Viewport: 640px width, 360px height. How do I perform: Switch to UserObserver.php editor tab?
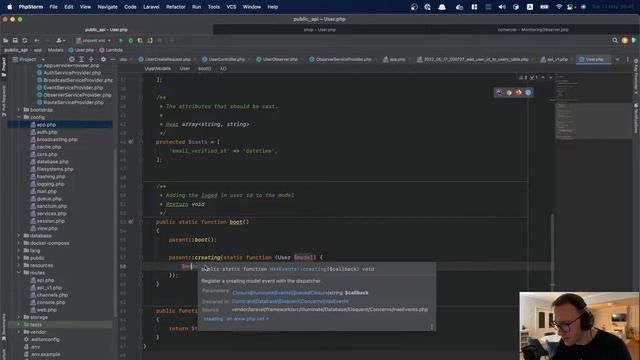(x=277, y=60)
